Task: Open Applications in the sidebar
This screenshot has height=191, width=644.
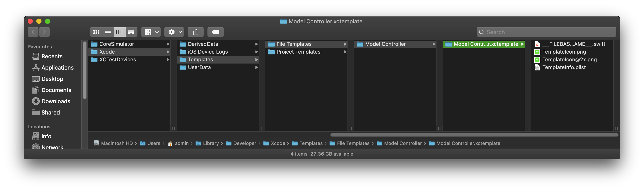Action: click(x=57, y=68)
